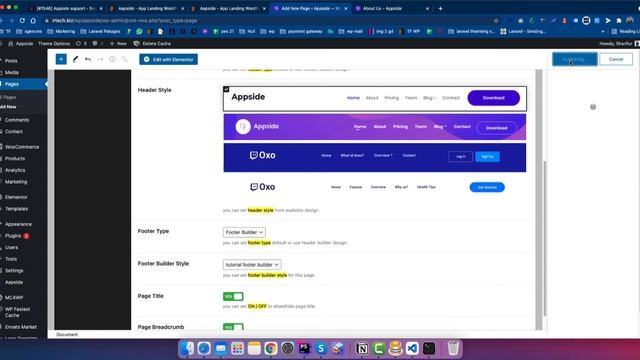
Task: Open Notion from the Dock
Action: click(362, 349)
